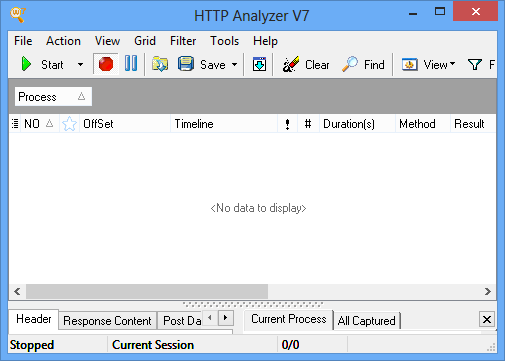Click the star bookmark column header
This screenshot has width=505, height=361.
(69, 124)
